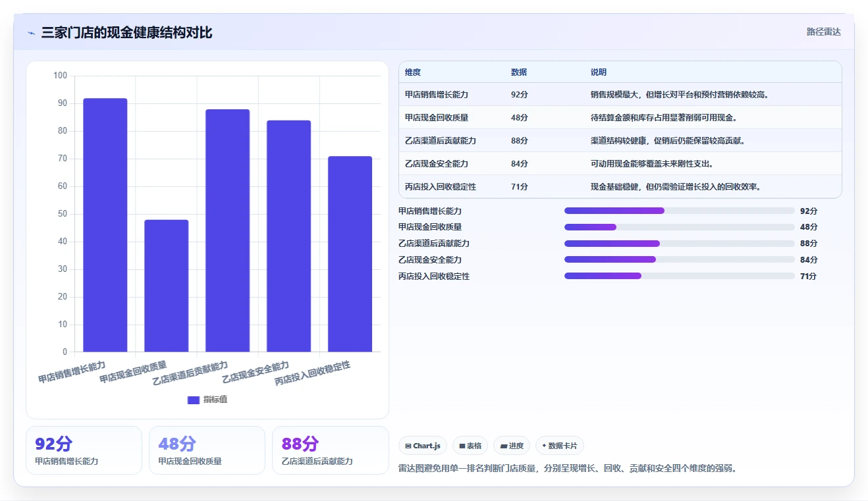868x501 pixels.
Task: Click the 92分 value in the table
Action: (x=519, y=95)
